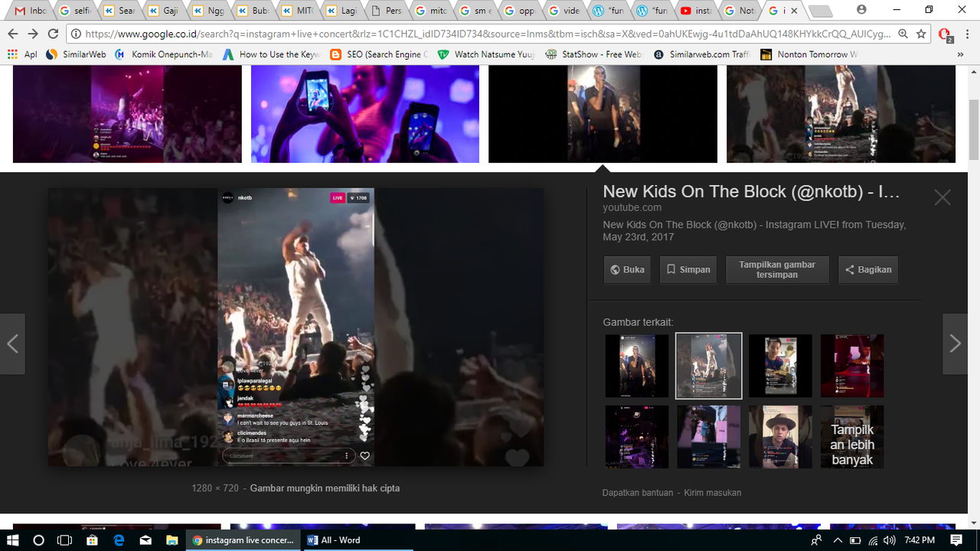This screenshot has height=551, width=980.
Task: Open the Similarweb.com Traffic bookmark
Action: (x=701, y=54)
